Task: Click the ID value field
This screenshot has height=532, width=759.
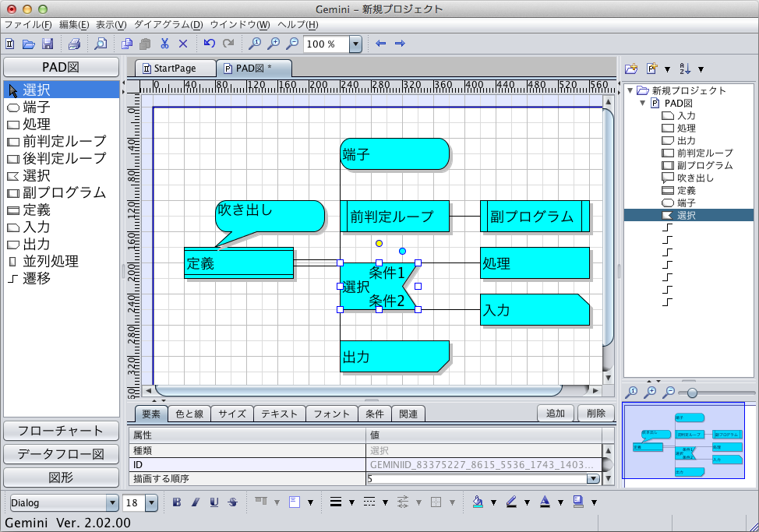Action: tap(484, 465)
